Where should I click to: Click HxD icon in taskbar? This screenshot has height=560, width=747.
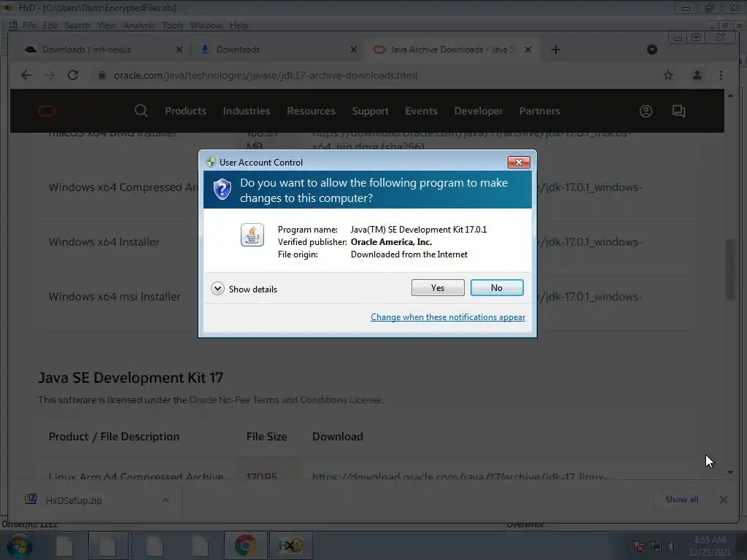click(x=290, y=545)
